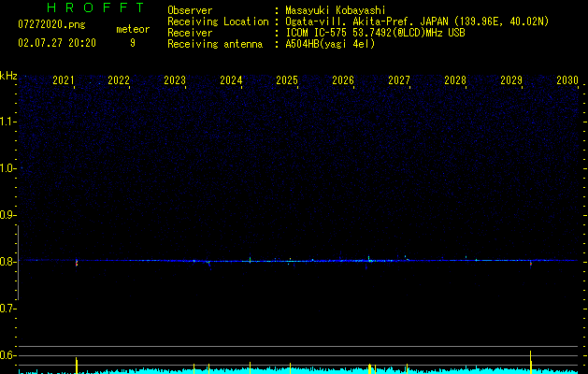Click the ICOM IC-575 receiver text

pos(375,33)
